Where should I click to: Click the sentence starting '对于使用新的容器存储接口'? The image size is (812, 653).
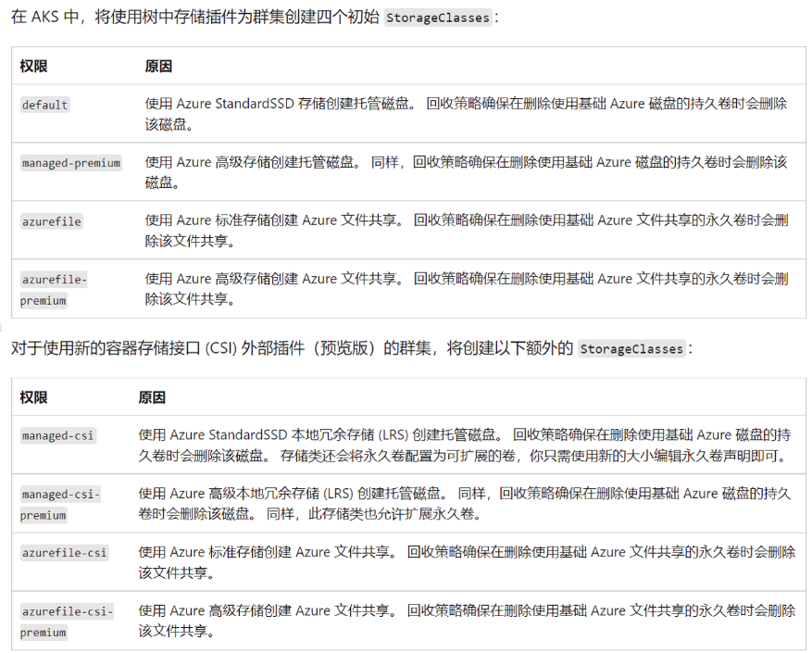coord(352,348)
